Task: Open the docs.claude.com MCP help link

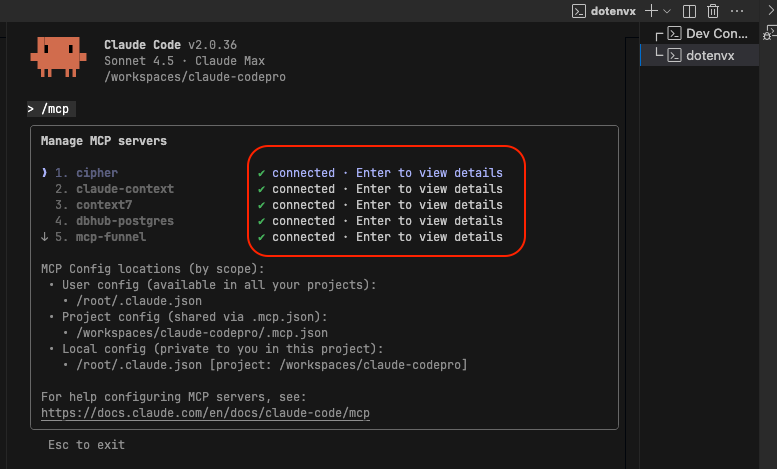Action: click(x=205, y=413)
